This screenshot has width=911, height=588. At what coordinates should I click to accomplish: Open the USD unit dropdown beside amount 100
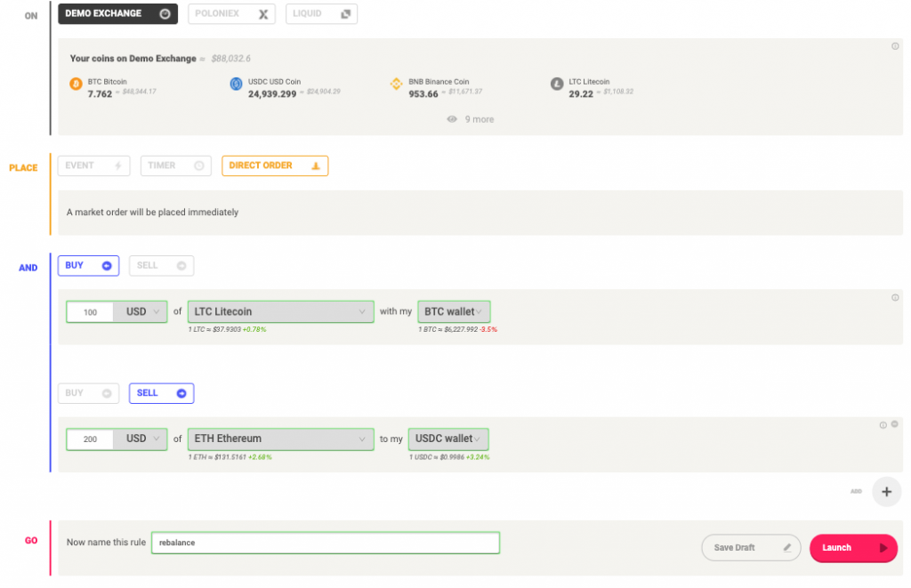tap(140, 312)
